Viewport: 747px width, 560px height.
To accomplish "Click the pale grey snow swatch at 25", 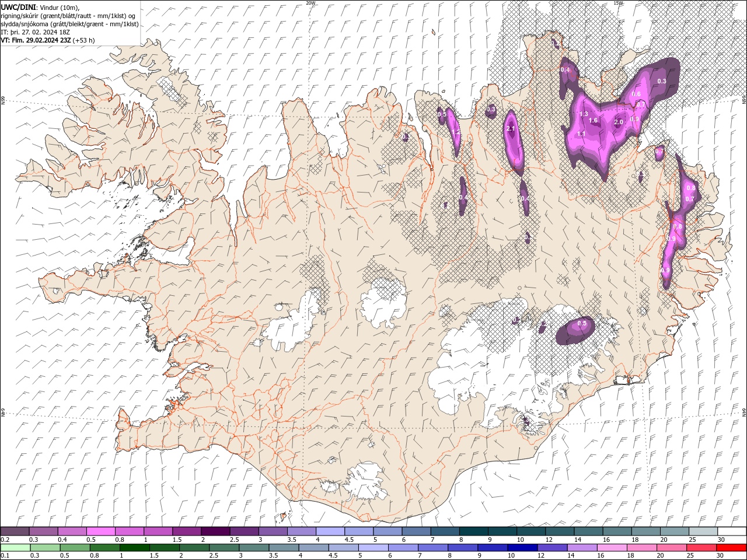I will 703,531.
